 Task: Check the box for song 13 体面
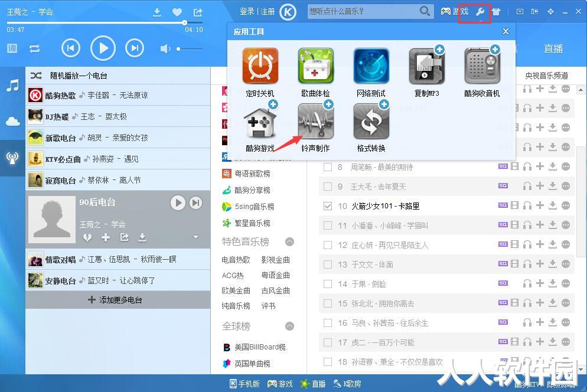tap(328, 264)
